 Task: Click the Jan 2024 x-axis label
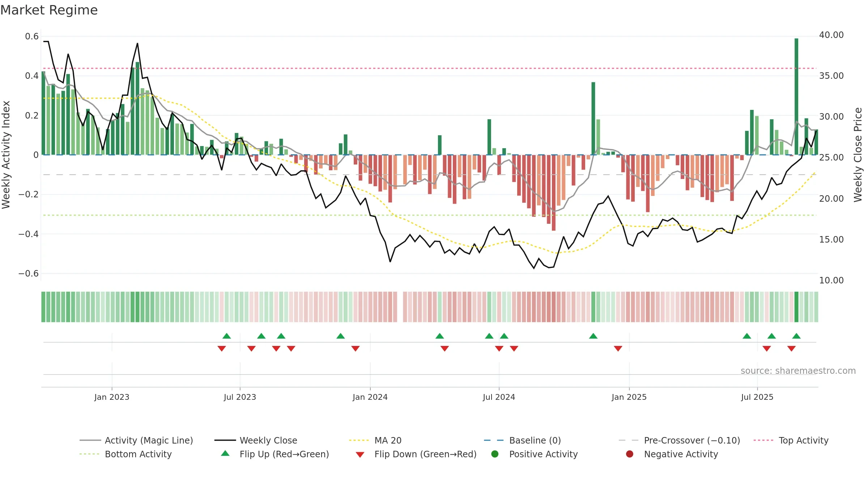(x=370, y=397)
